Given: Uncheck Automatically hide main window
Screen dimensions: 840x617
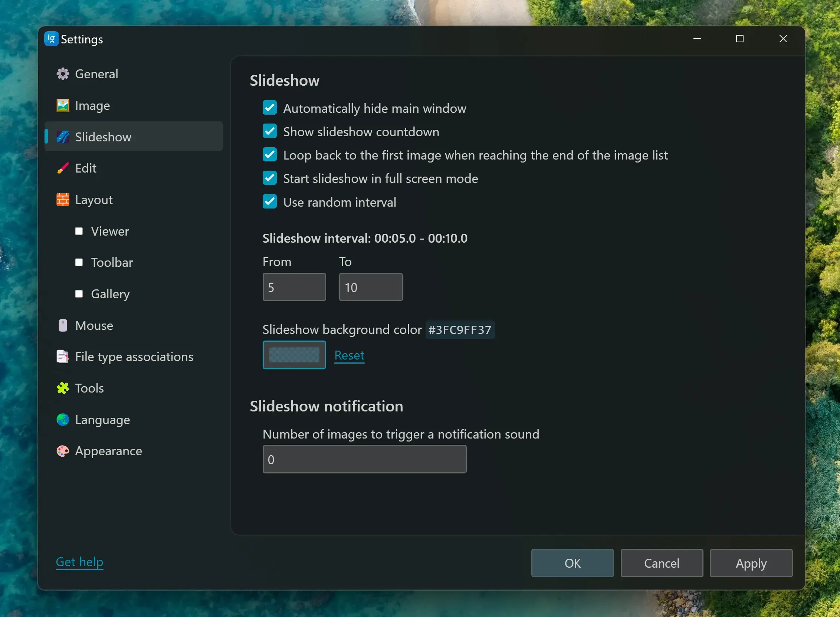Looking at the screenshot, I should [269, 108].
